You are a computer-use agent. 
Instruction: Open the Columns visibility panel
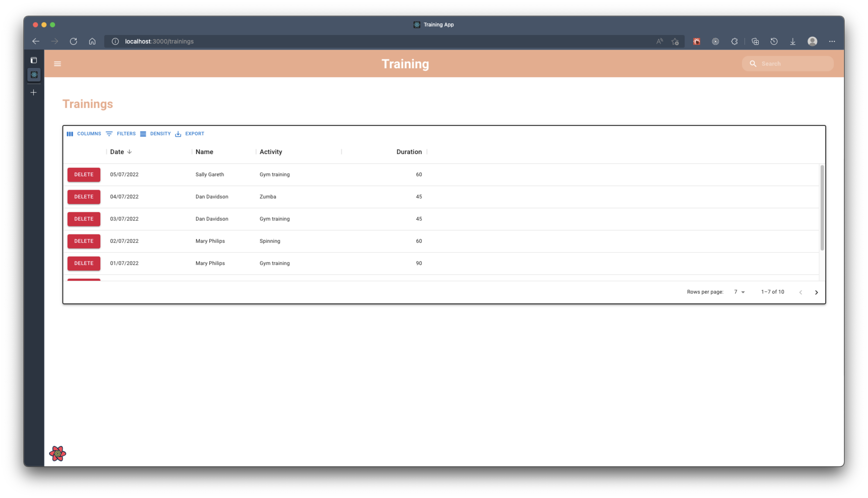click(84, 134)
